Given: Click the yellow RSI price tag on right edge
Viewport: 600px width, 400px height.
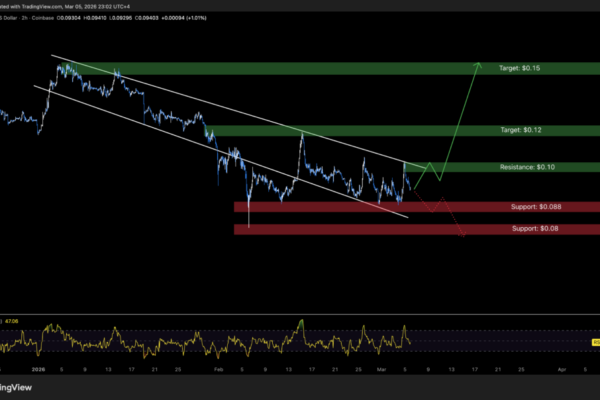Looking at the screenshot, I should [596, 342].
